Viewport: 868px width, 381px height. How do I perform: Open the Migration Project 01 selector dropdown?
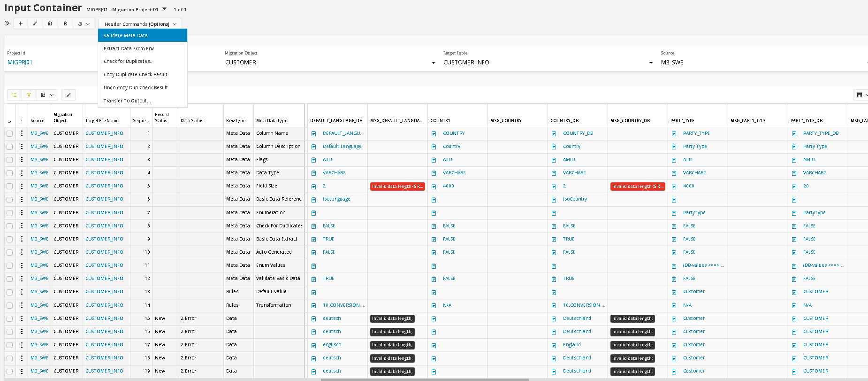[164, 9]
